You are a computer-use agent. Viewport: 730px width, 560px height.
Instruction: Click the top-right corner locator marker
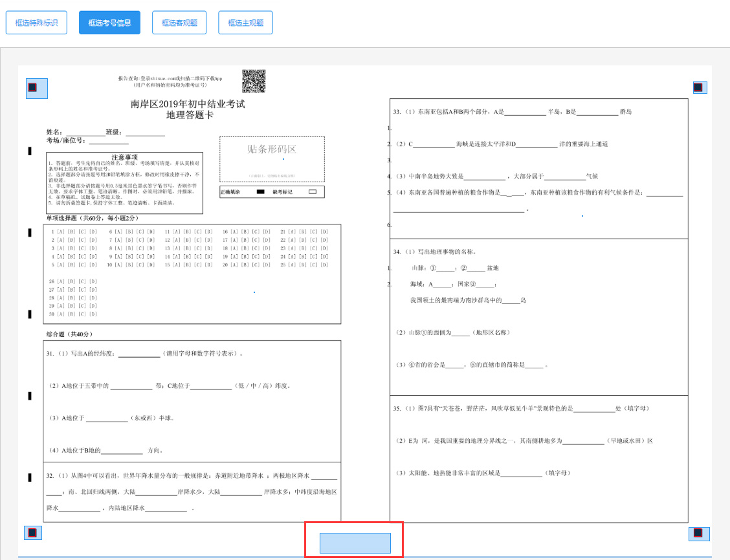(698, 87)
